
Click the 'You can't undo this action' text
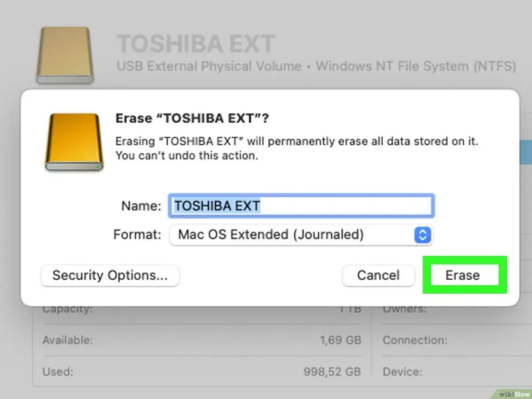click(187, 156)
